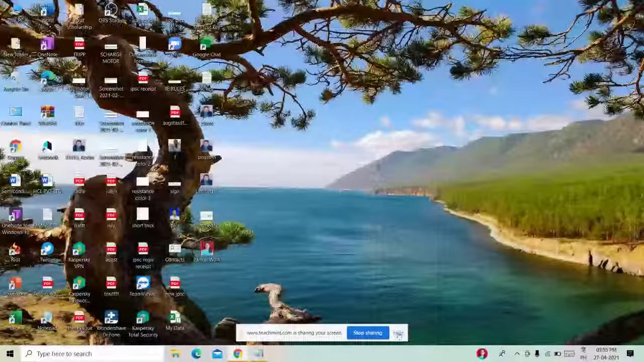Click the round red avatar in taskbar
The width and height of the screenshot is (644, 362).
pyautogui.click(x=482, y=354)
